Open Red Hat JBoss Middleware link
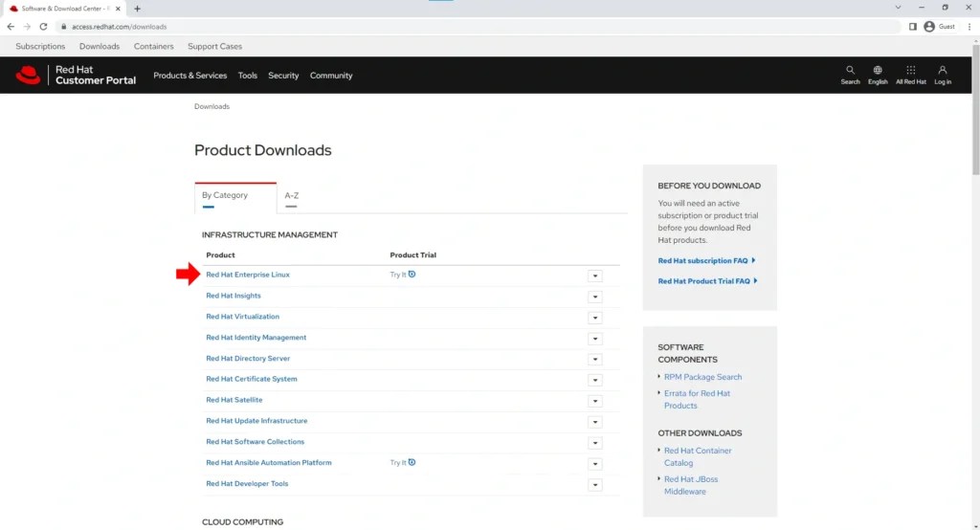Screen dimensions: 980x530 [691, 486]
